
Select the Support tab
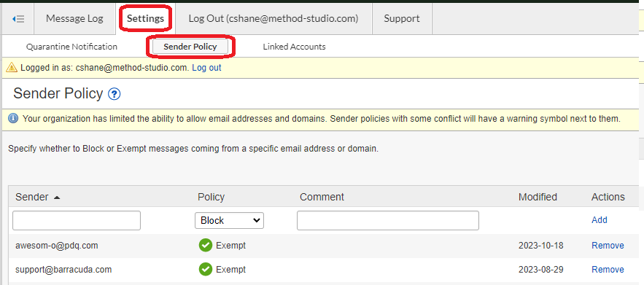point(402,18)
